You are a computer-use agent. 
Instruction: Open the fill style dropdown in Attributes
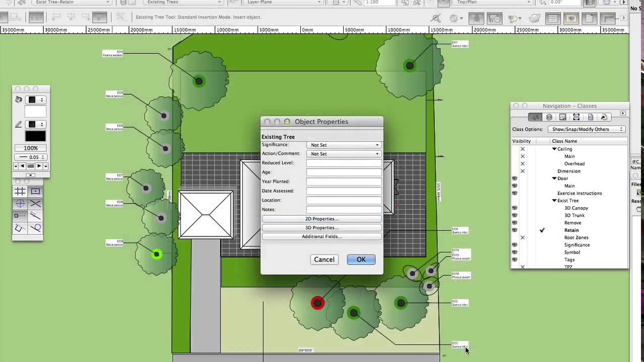point(36,100)
